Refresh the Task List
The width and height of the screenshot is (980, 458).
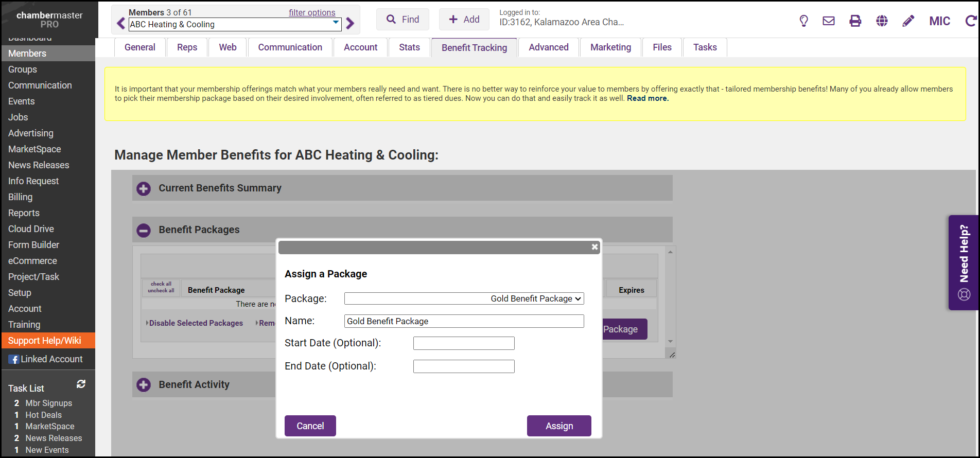(81, 384)
